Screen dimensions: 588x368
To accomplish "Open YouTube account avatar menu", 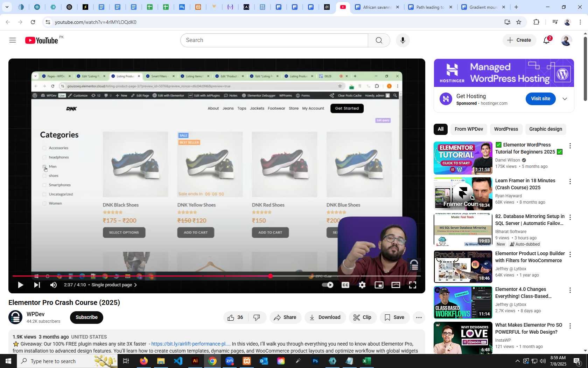I will point(566,40).
